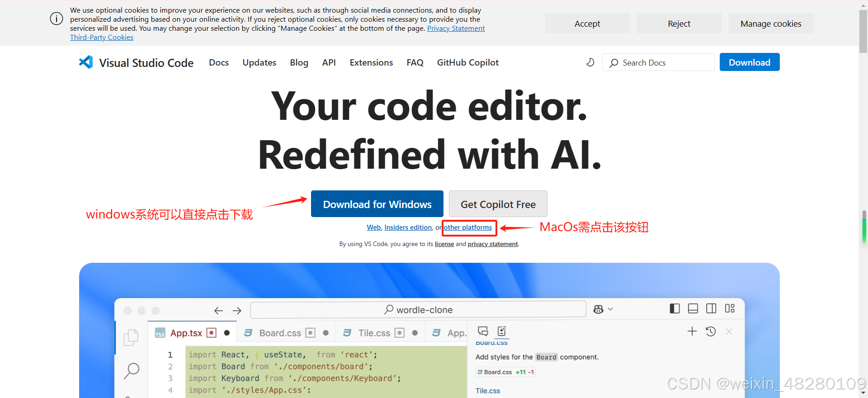Click the page scrollbar down arrow
This screenshot has width=868, height=398.
coord(863,393)
